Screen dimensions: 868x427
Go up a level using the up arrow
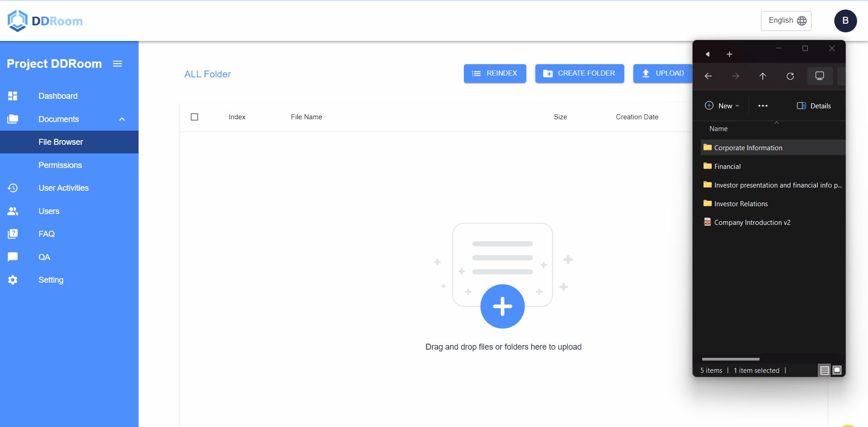click(763, 76)
